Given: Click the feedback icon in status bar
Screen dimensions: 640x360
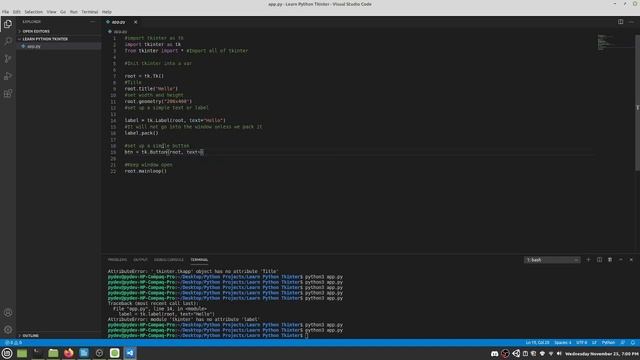Looking at the screenshot, I should point(622,342).
